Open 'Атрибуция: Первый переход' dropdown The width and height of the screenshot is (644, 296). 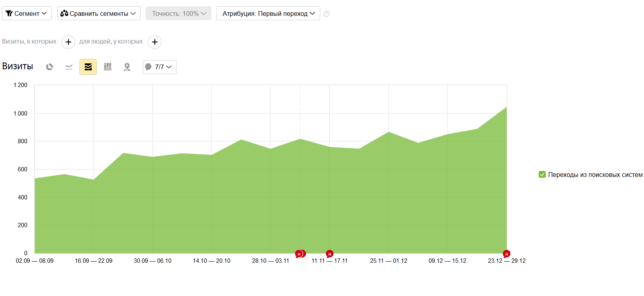coord(268,13)
